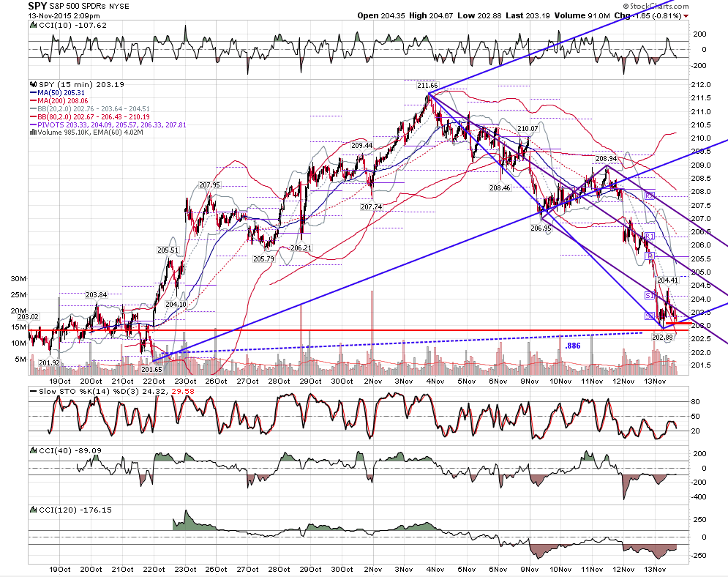Click the 201.65 low price label
728x577 pixels.
point(152,370)
